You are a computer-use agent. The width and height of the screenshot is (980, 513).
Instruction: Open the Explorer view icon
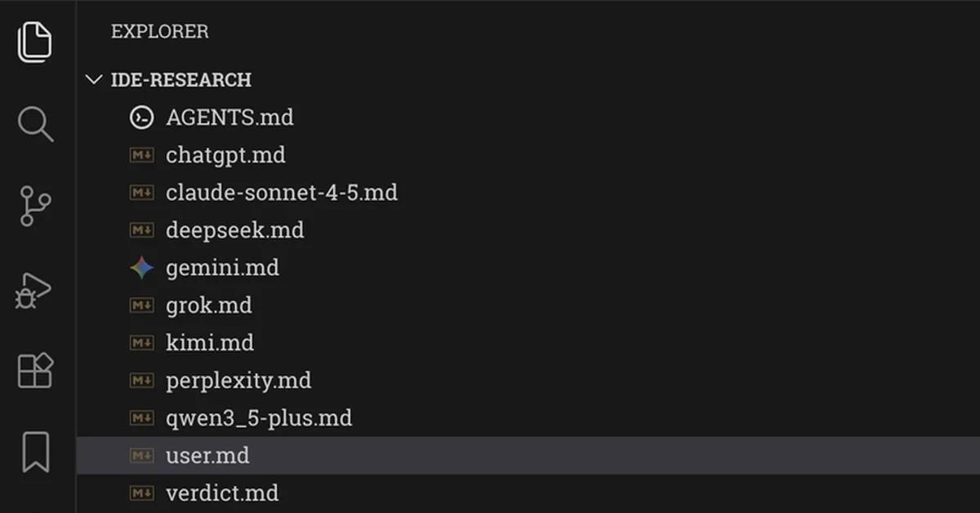(x=34, y=41)
